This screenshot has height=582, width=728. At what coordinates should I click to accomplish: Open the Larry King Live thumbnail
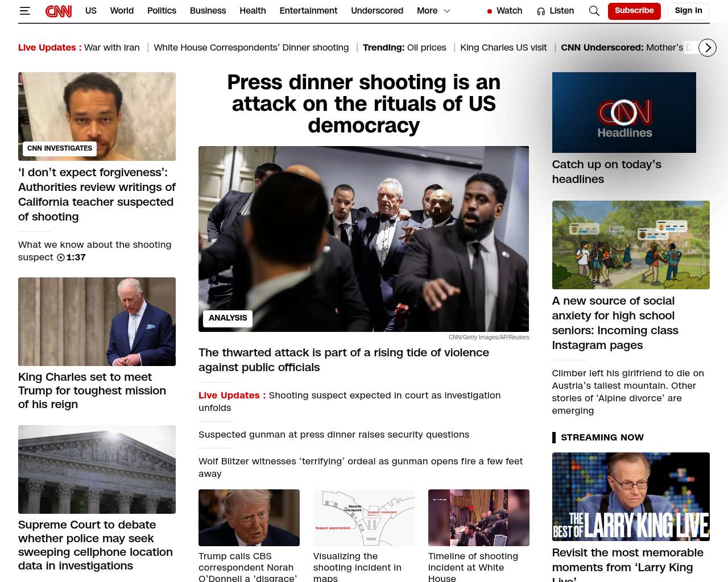point(630,497)
